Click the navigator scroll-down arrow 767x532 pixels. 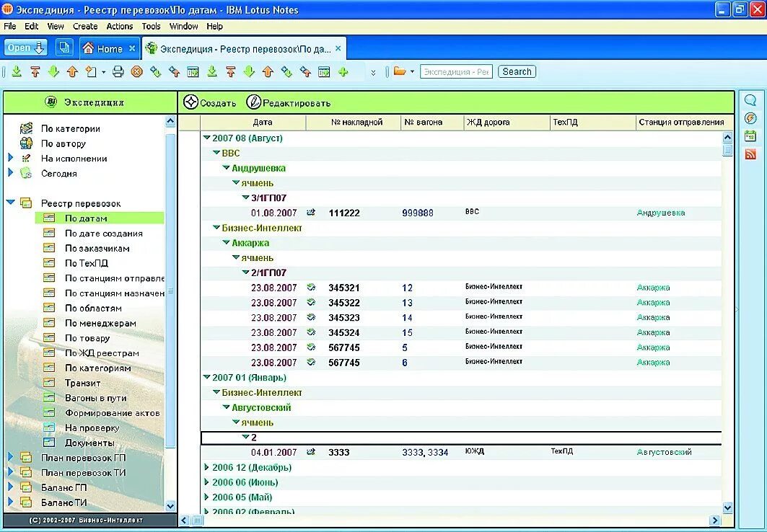pos(170,506)
